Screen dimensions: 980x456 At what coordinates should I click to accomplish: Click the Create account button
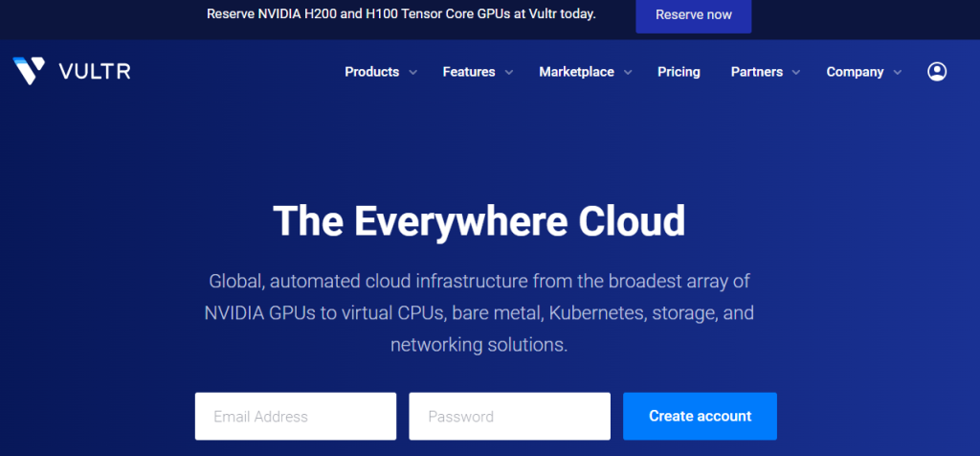tap(700, 416)
